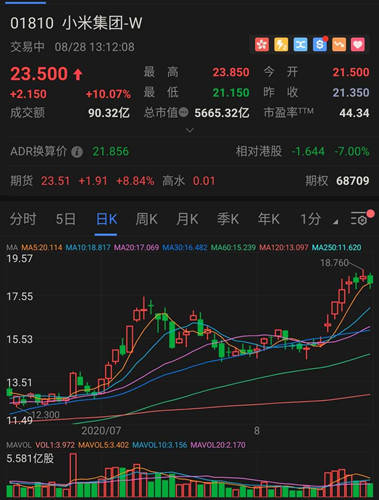379x500 pixels.
Task: Open the 期权 68709 options link
Action: tap(337, 181)
